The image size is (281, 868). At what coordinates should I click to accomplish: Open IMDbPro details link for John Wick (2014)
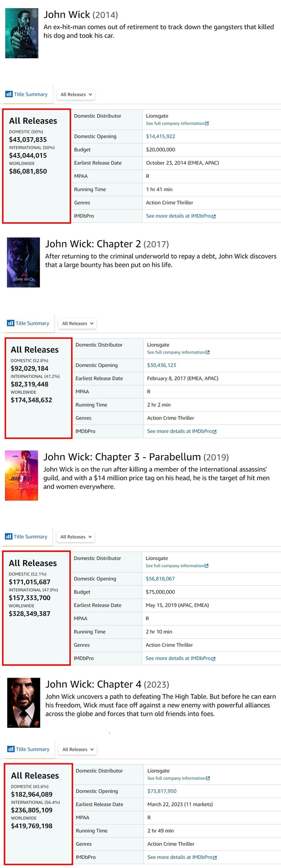[181, 216]
